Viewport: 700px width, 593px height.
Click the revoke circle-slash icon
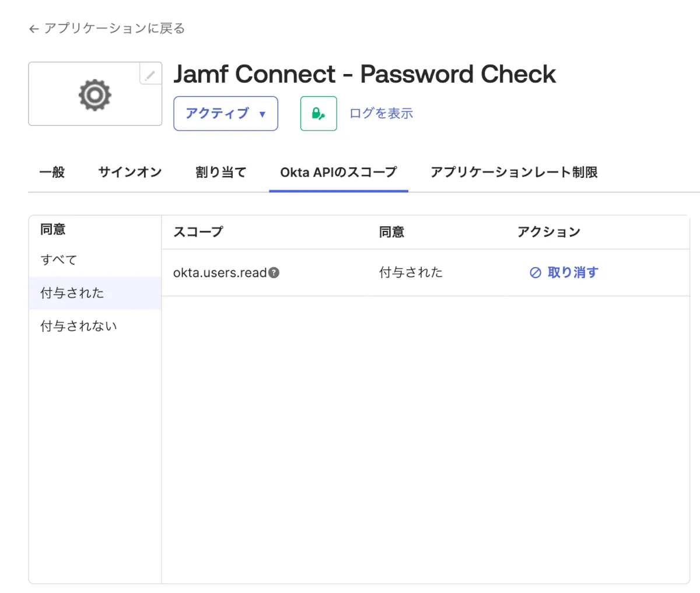535,272
